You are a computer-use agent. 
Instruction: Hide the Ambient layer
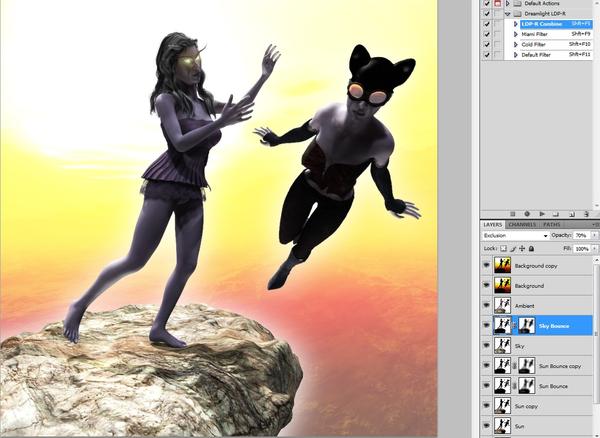coord(486,305)
